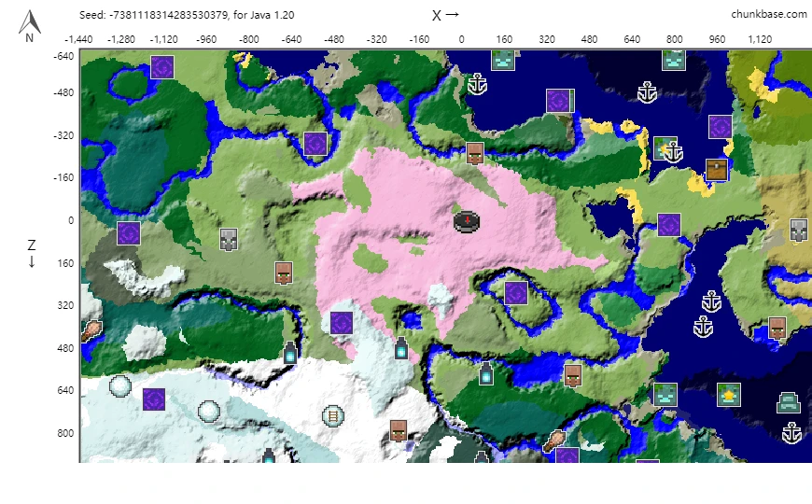812x504 pixels.
Task: Click shipwreck anchor near X 60, Z -510
Action: point(477,83)
